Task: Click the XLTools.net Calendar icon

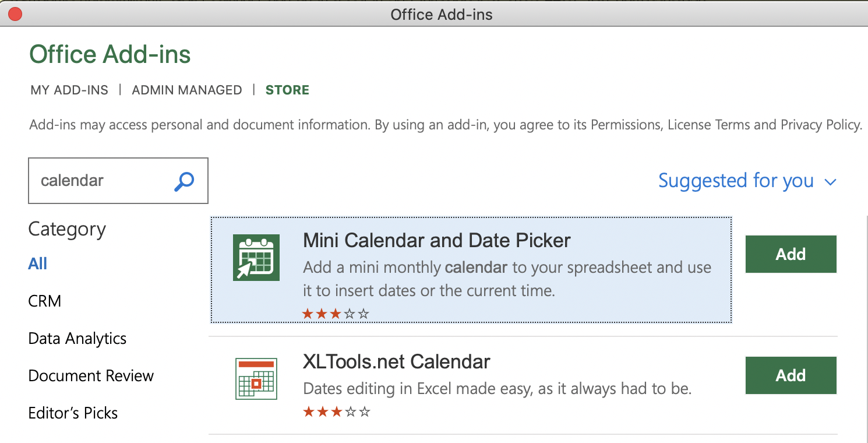Action: [256, 379]
